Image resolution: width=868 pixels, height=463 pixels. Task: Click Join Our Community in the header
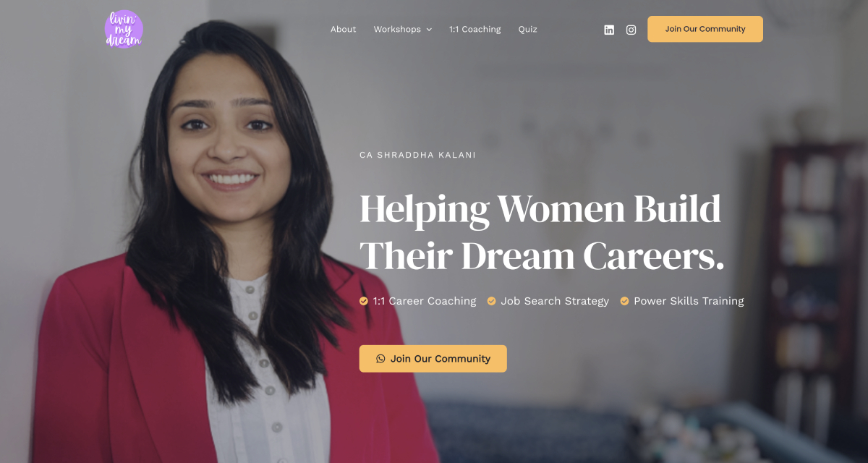pos(705,29)
